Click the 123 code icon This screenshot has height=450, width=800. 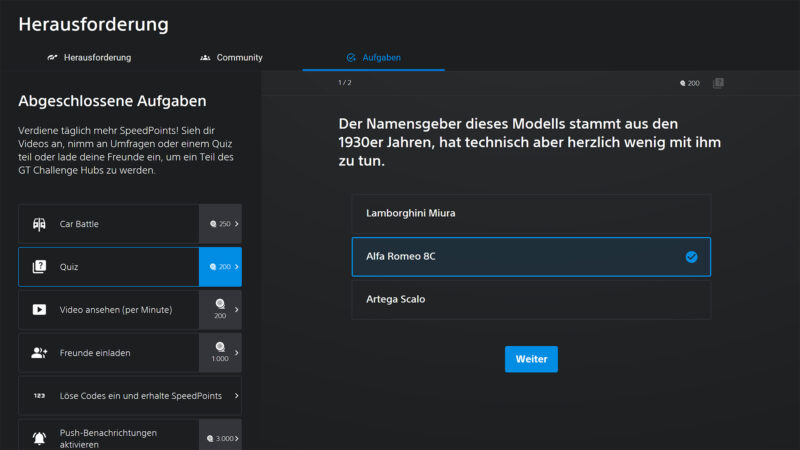point(39,395)
